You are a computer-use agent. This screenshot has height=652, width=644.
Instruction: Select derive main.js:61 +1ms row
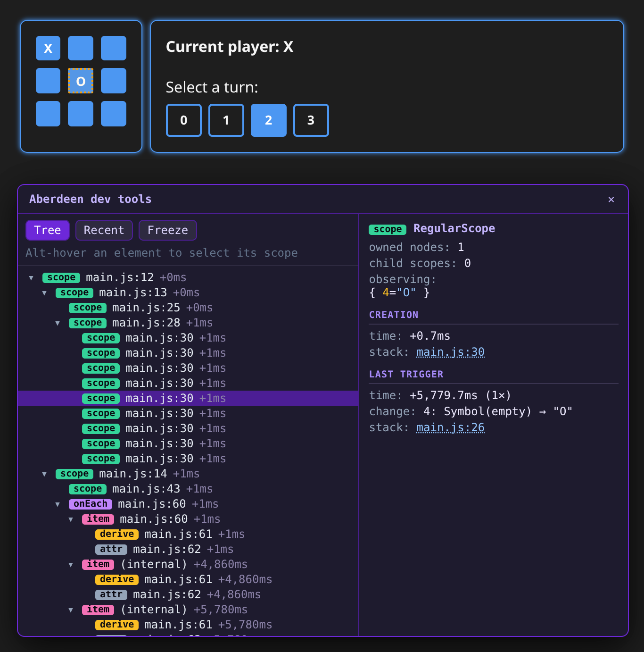tap(188, 534)
